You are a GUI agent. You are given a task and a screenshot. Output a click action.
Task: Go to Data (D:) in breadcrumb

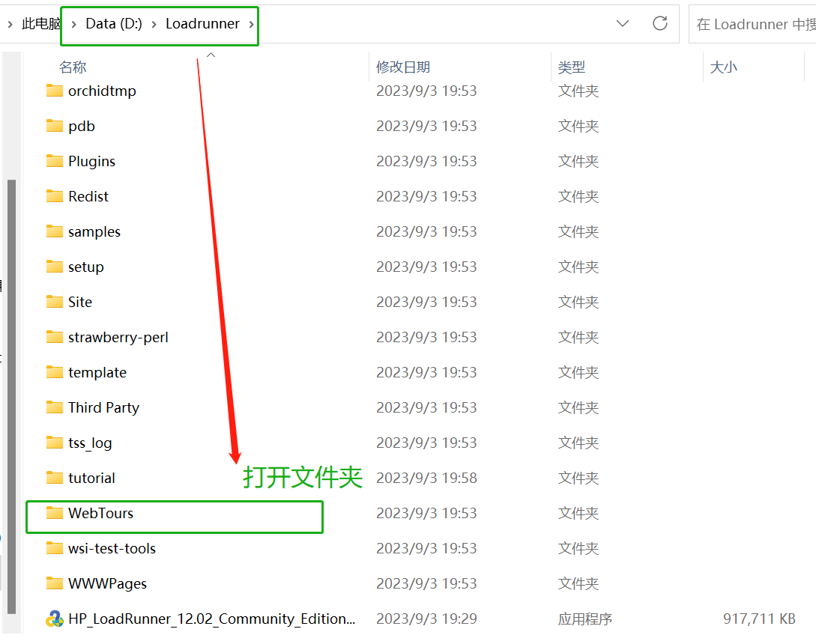[x=114, y=23]
